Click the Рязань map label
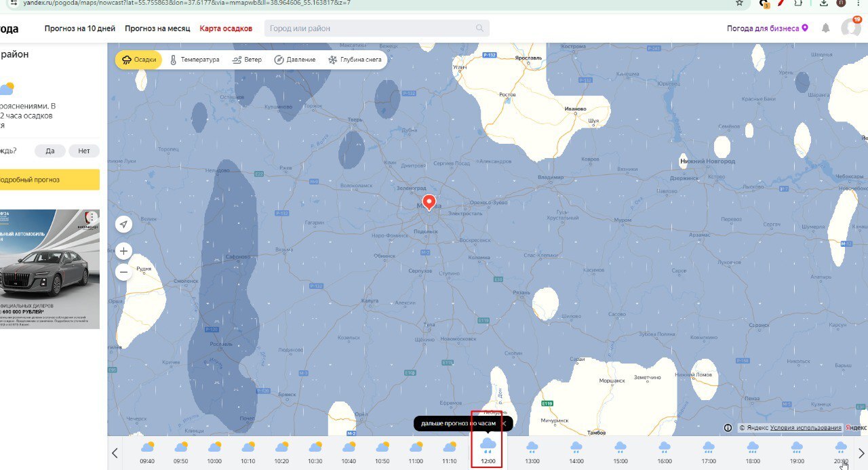868x470 pixels. pos(521,292)
